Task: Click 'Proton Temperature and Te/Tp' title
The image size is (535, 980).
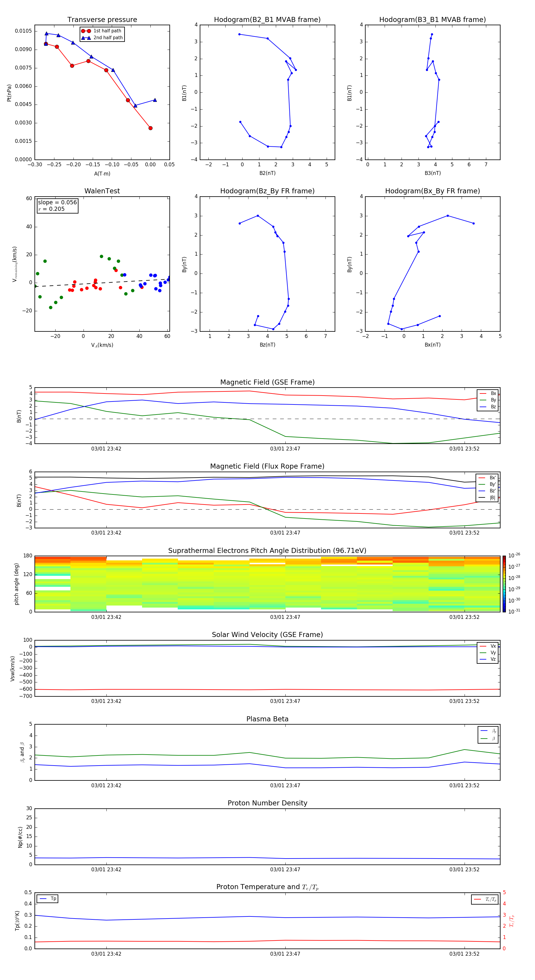Action: click(267, 887)
